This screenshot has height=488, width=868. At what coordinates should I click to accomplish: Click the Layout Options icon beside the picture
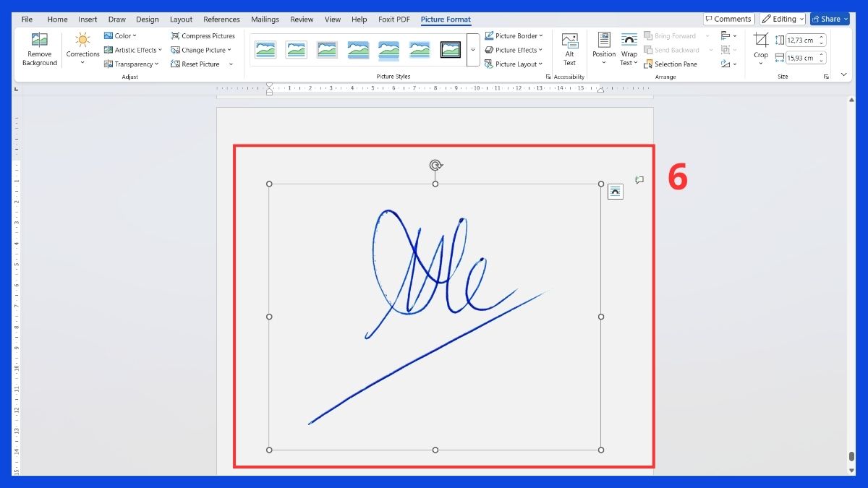[615, 191]
